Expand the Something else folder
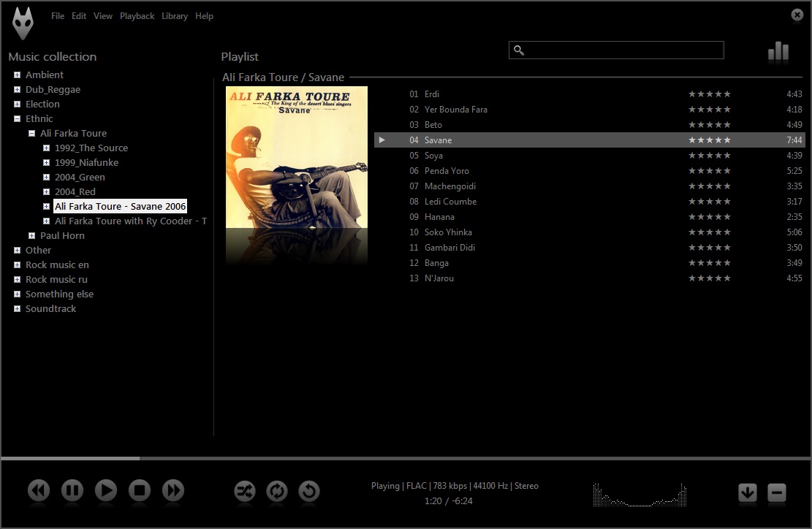This screenshot has height=529, width=812. pos(17,294)
